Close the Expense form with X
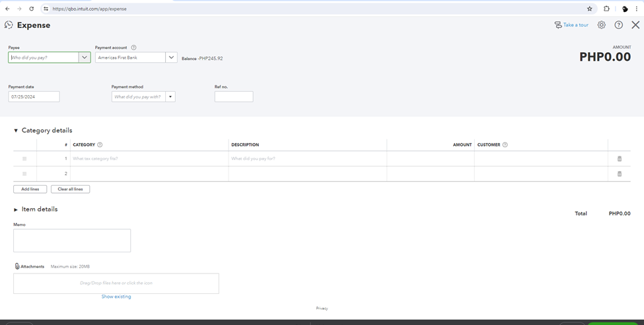 point(635,25)
